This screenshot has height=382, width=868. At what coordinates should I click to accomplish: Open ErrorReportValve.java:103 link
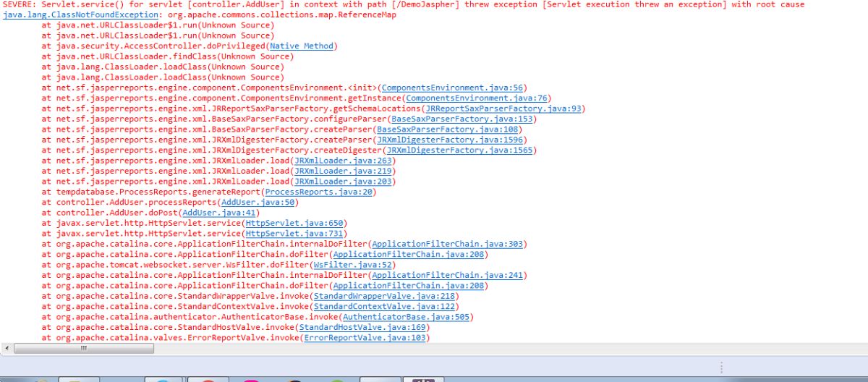pyautogui.click(x=364, y=339)
